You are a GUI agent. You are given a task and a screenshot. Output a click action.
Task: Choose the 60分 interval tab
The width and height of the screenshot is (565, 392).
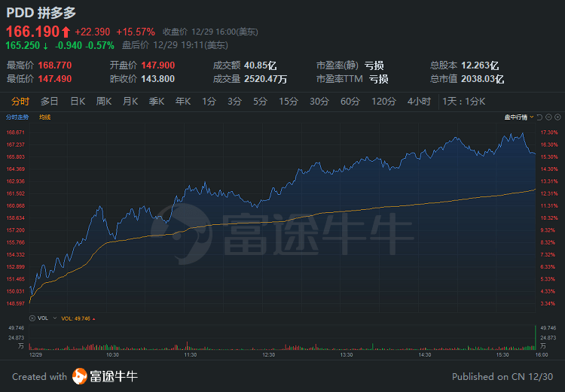pos(350,102)
